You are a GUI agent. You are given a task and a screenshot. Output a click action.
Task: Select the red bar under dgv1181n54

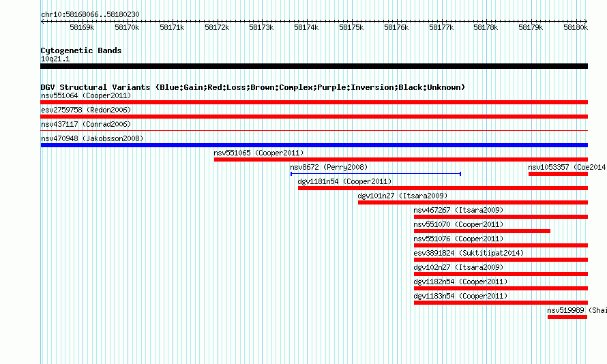443,188
